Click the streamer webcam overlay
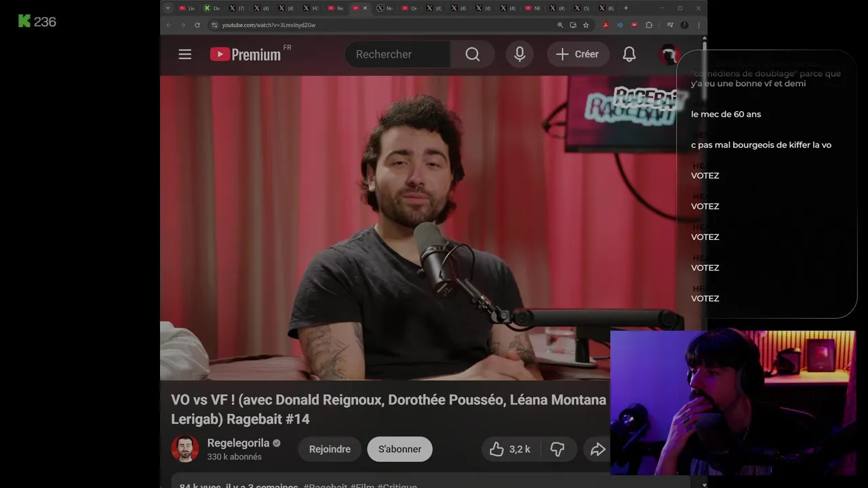868x488 pixels. tap(733, 403)
